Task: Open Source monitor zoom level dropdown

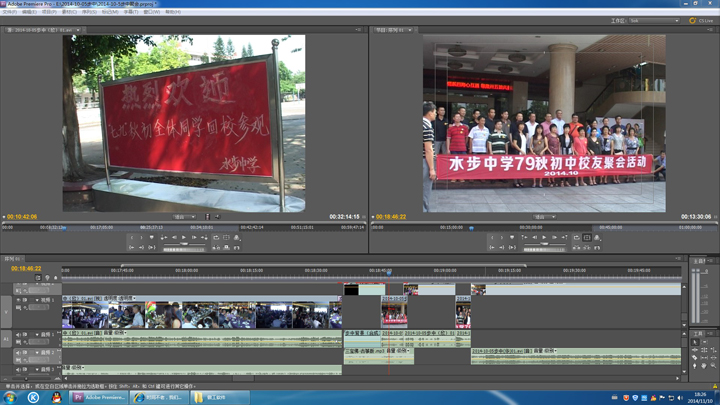Action: tap(184, 217)
